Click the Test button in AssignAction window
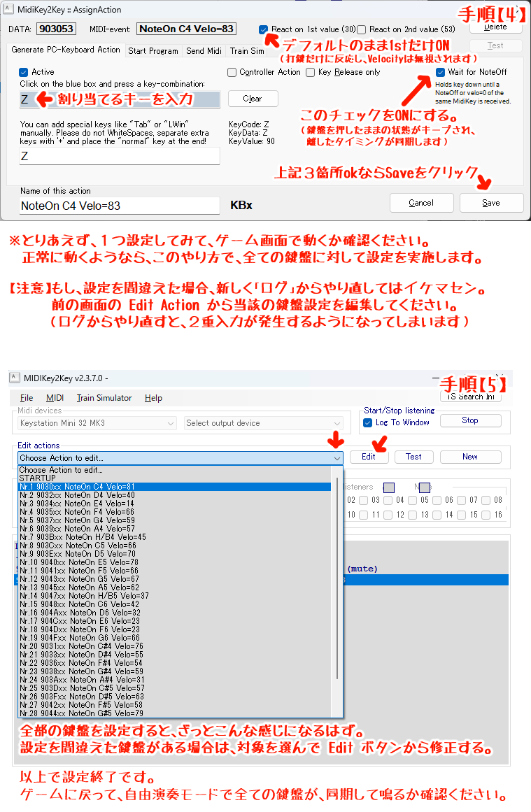Viewport: 531px width, 812px height. (x=495, y=45)
